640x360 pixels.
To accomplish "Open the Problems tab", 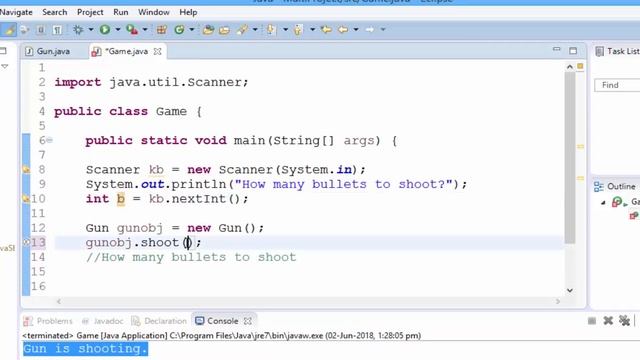I will pos(48,321).
